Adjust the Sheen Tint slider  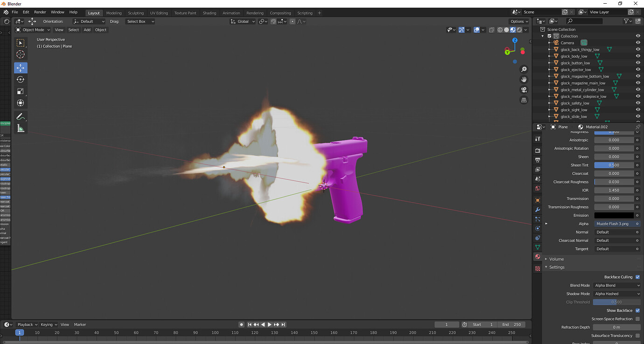(614, 165)
